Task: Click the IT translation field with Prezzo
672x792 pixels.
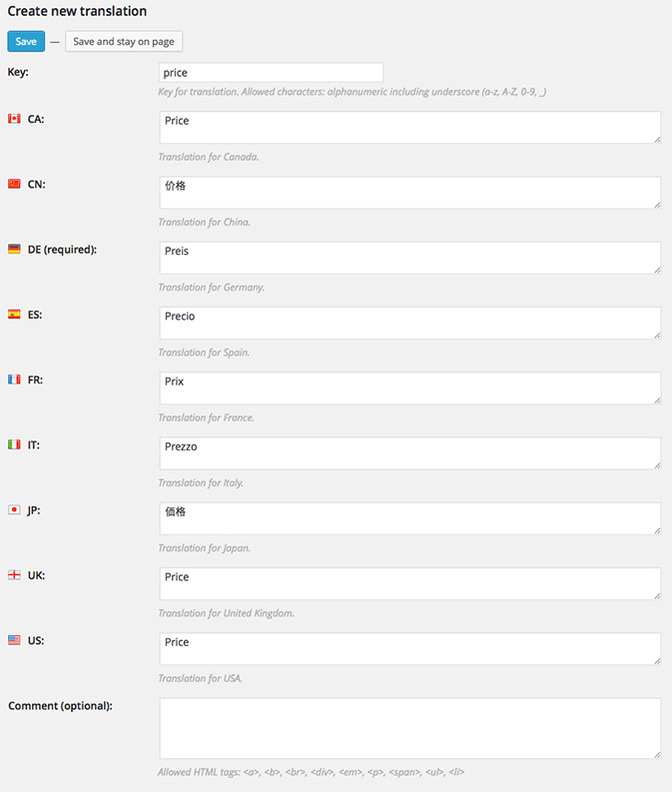Action: pyautogui.click(x=409, y=453)
